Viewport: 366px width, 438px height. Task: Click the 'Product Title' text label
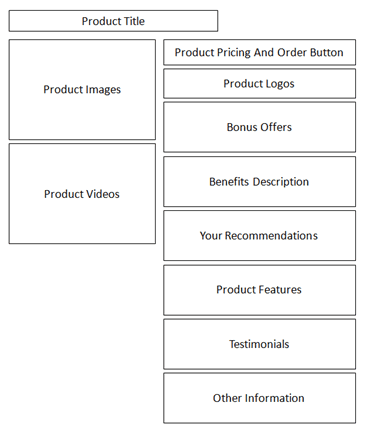tap(113, 21)
